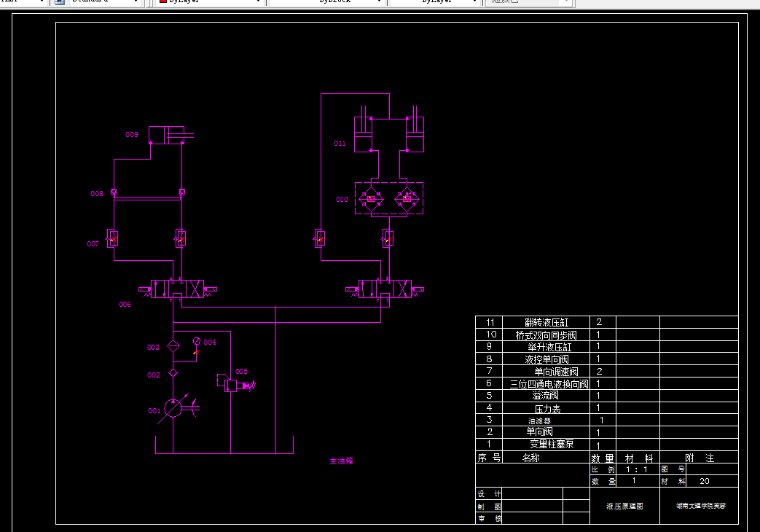
Task: Open the ByLayer lineweight dropdown
Action: pos(435,1)
